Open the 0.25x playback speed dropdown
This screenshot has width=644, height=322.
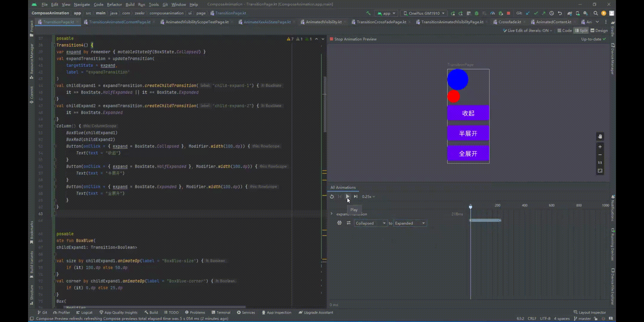368,196
